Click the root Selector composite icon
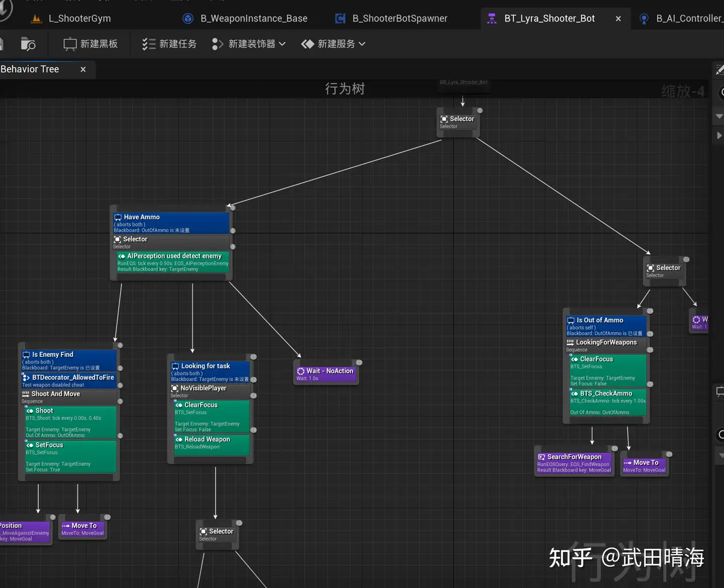Image resolution: width=724 pixels, height=588 pixels. pyautogui.click(x=444, y=119)
